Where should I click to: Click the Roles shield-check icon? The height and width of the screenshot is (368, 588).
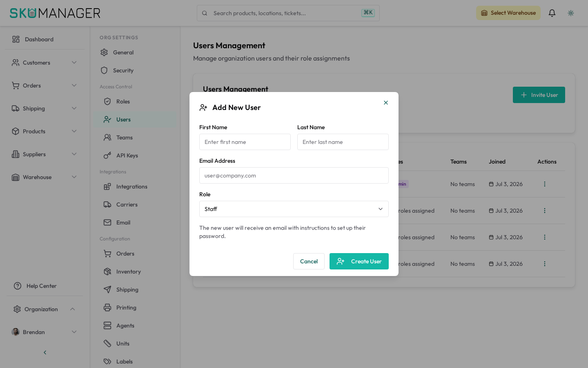click(x=107, y=101)
